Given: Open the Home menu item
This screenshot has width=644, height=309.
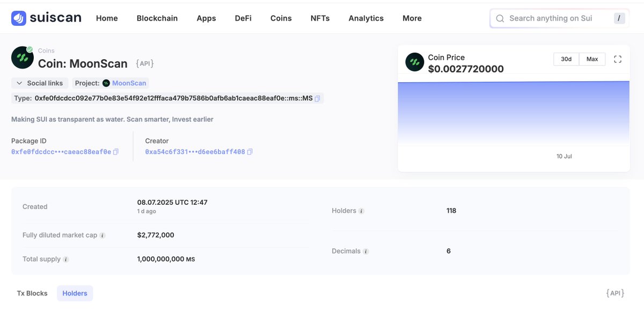Looking at the screenshot, I should (107, 18).
